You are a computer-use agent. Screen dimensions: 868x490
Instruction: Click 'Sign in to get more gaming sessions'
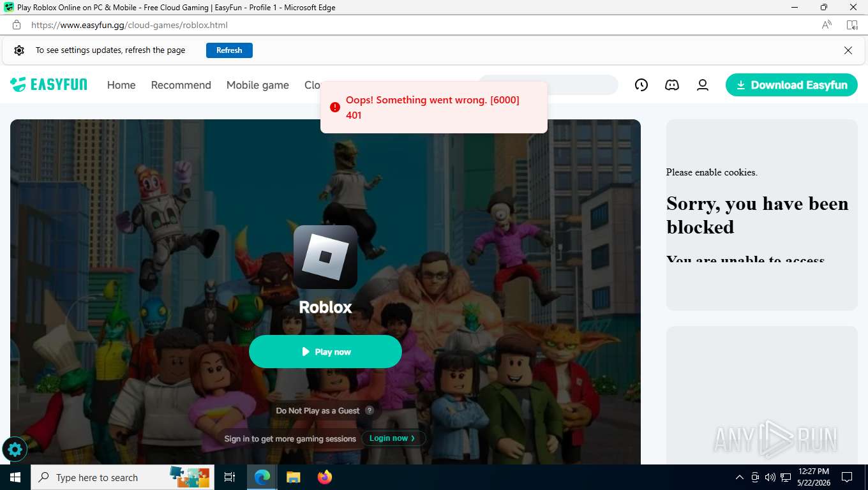[x=290, y=438]
